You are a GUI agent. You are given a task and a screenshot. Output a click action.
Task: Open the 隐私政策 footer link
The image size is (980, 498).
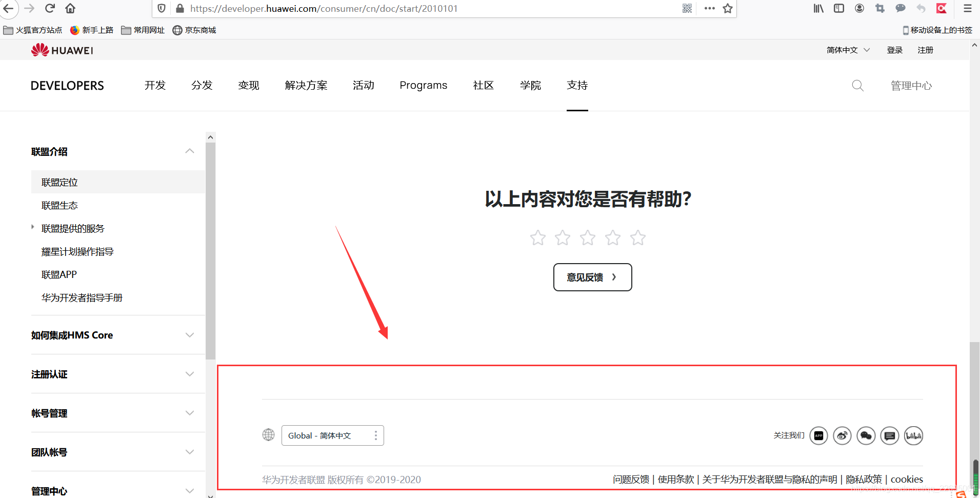coord(864,479)
